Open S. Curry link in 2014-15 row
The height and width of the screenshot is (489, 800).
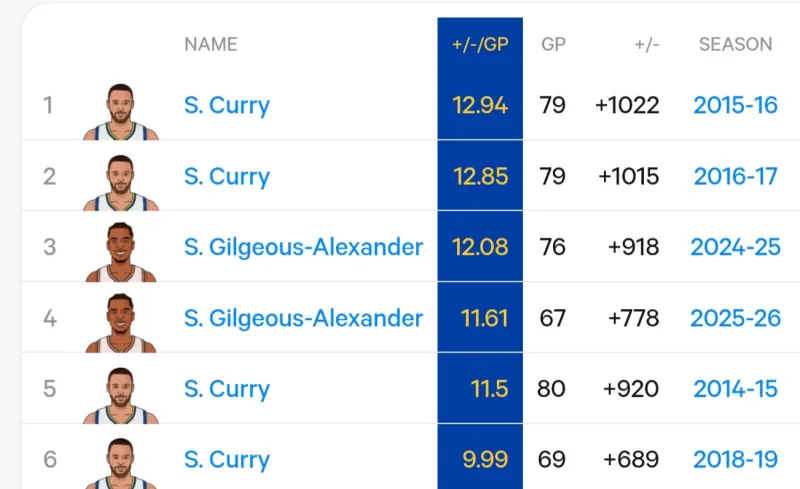pyautogui.click(x=227, y=389)
